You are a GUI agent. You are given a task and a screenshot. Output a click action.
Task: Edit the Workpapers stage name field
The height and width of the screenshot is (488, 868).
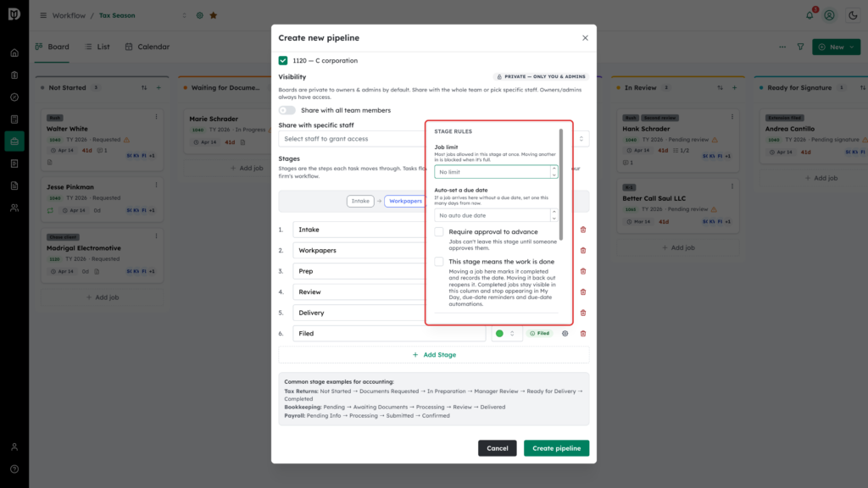359,251
